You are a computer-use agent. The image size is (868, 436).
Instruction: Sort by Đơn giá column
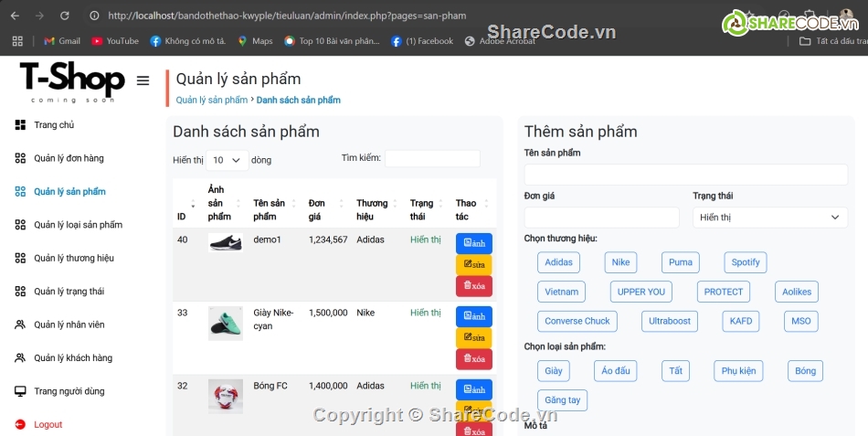[328, 203]
